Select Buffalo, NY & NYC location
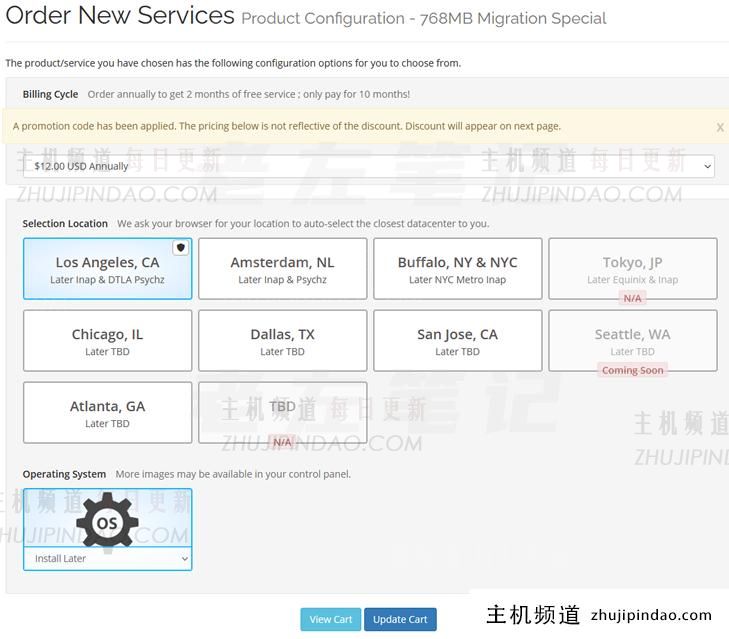 point(457,269)
